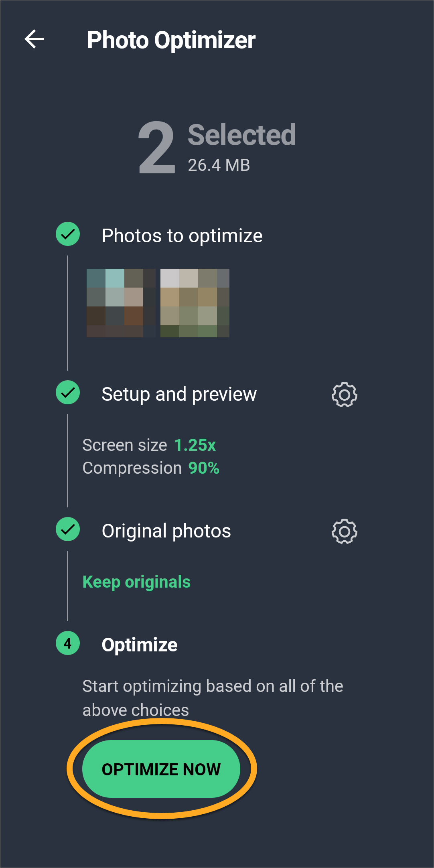Go back using the arrow icon

coord(34,39)
